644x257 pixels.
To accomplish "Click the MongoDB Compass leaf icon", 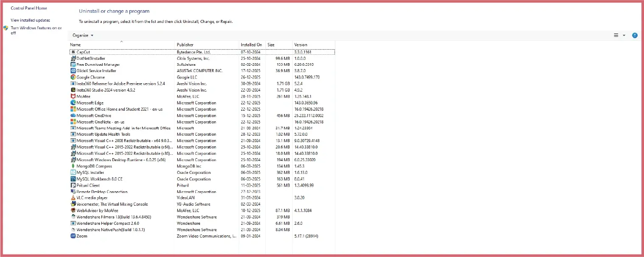I will click(x=73, y=166).
